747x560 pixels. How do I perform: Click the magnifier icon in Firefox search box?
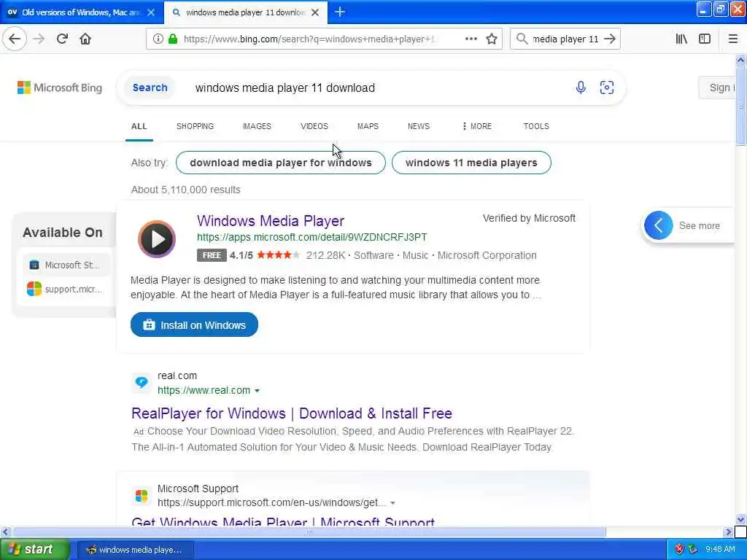click(522, 39)
